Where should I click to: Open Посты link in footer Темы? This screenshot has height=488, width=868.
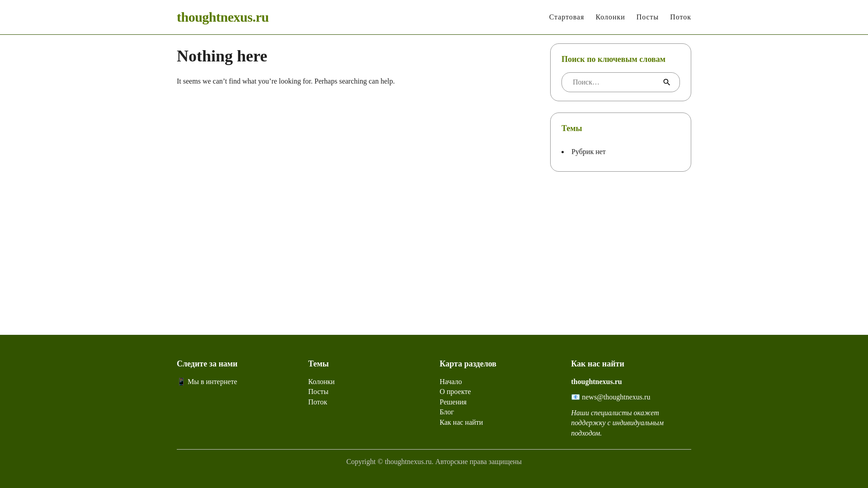pyautogui.click(x=318, y=392)
